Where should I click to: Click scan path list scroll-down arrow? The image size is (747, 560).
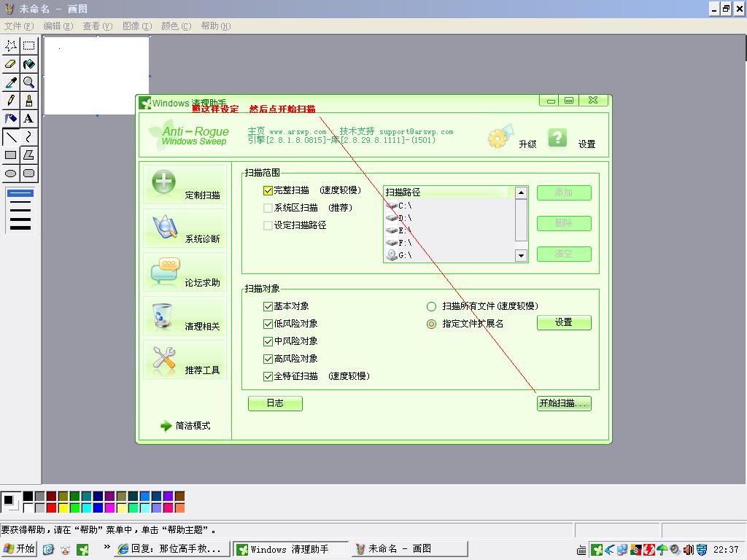(521, 256)
